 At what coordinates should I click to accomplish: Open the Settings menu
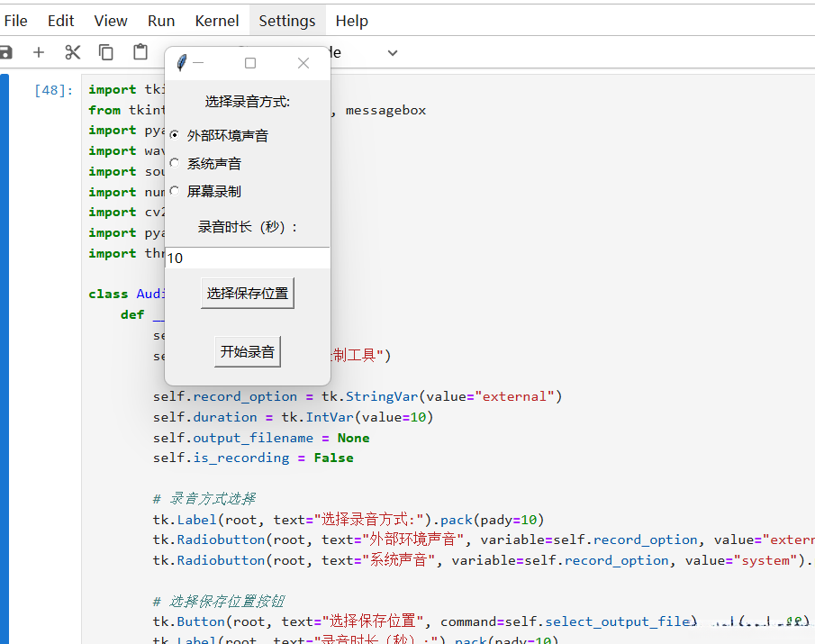coord(287,21)
